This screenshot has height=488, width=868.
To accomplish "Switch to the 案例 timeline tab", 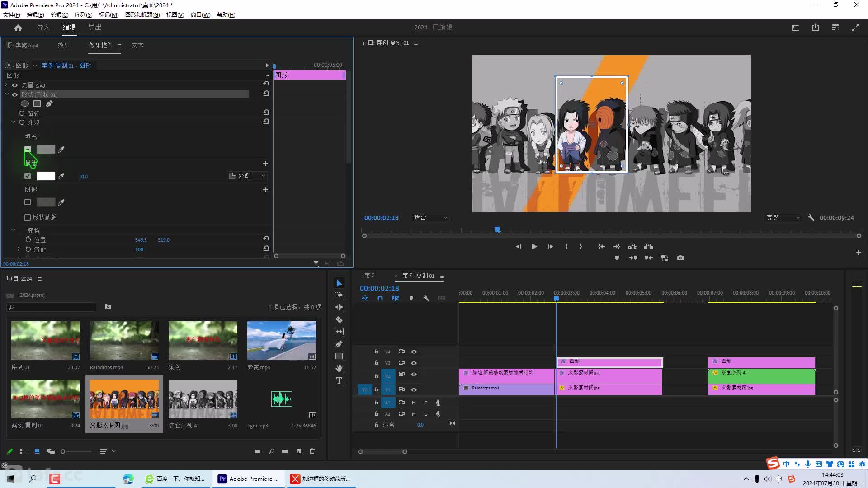I will [370, 276].
